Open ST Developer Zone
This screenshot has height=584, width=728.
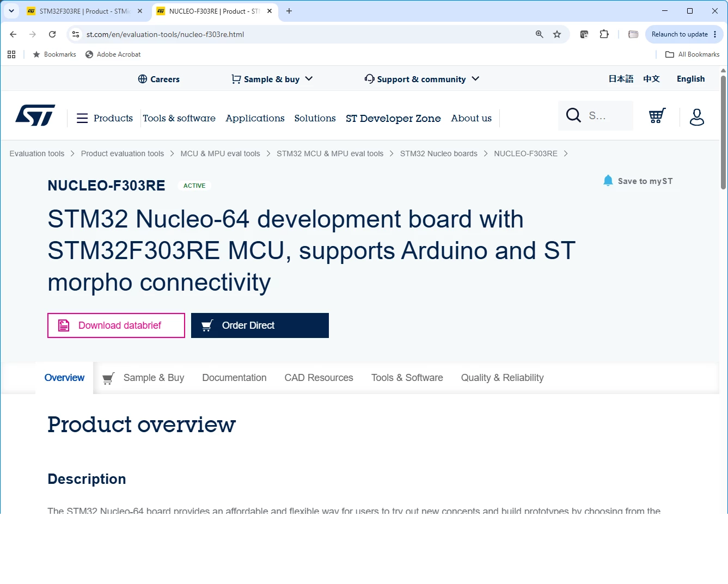coord(393,118)
